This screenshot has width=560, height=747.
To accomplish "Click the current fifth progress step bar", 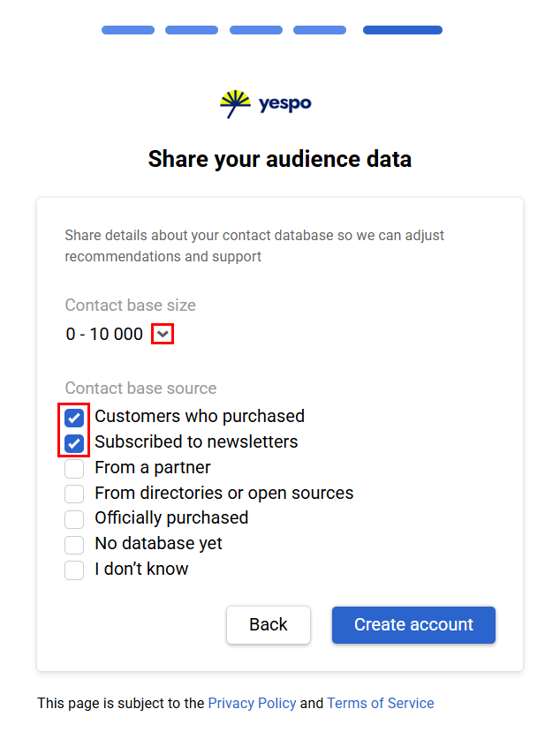I will coord(403,30).
